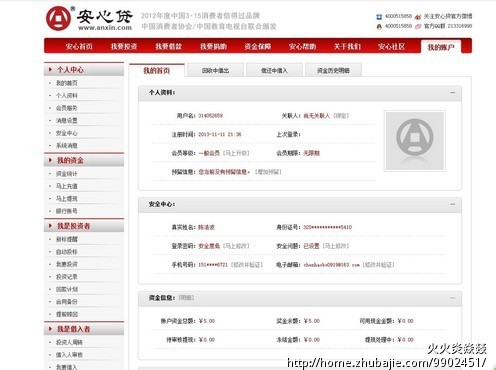
Task: Open 安全中心 in the sidebar
Action: click(x=67, y=133)
